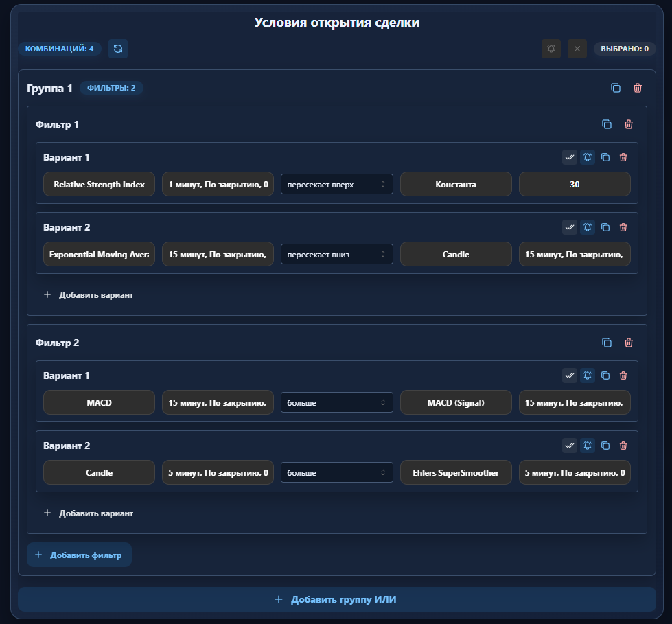This screenshot has width=672, height=624.
Task: Delete the MACD variant
Action: (x=623, y=375)
